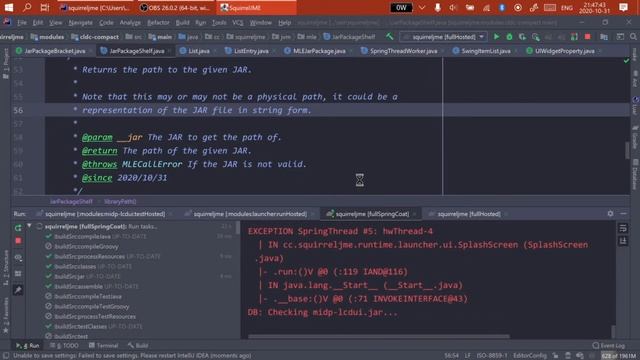
Task: Click the memory indicator in status bar
Action: coord(618,356)
